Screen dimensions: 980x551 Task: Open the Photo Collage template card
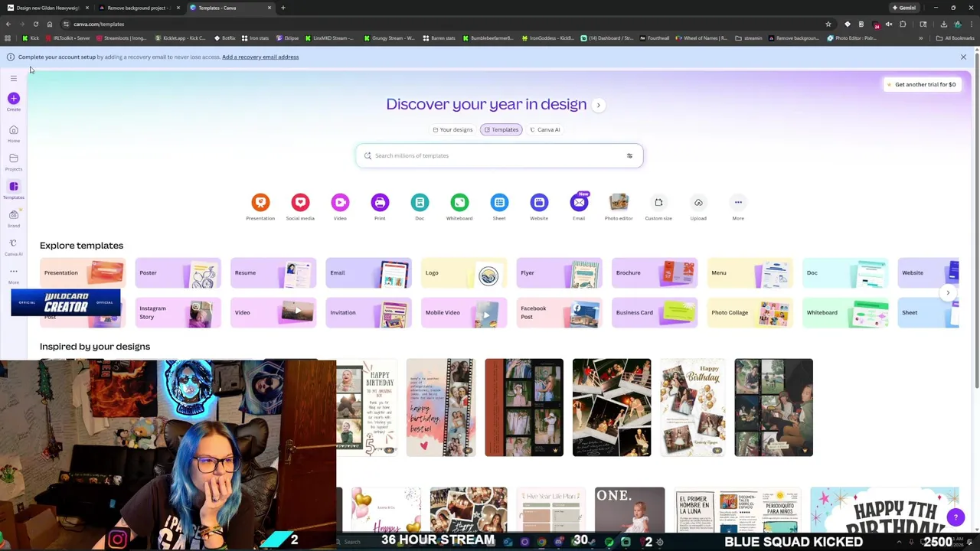(x=750, y=312)
